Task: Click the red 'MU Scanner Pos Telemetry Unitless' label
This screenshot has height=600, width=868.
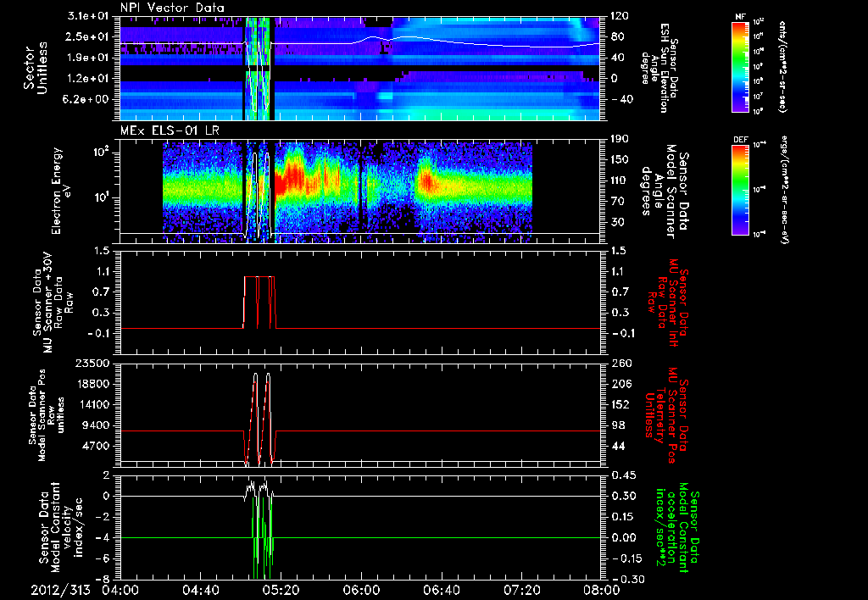Action: point(666,415)
